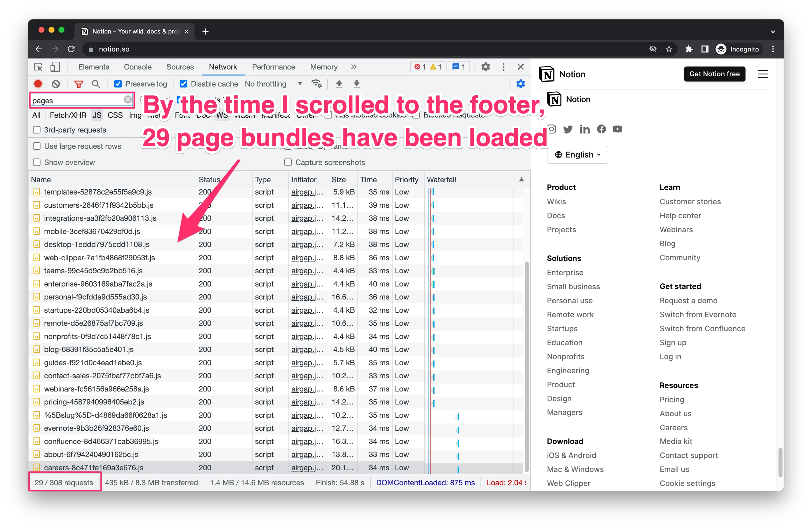Export the network log as HAR
Image resolution: width=812 pixels, height=528 pixels.
(356, 83)
